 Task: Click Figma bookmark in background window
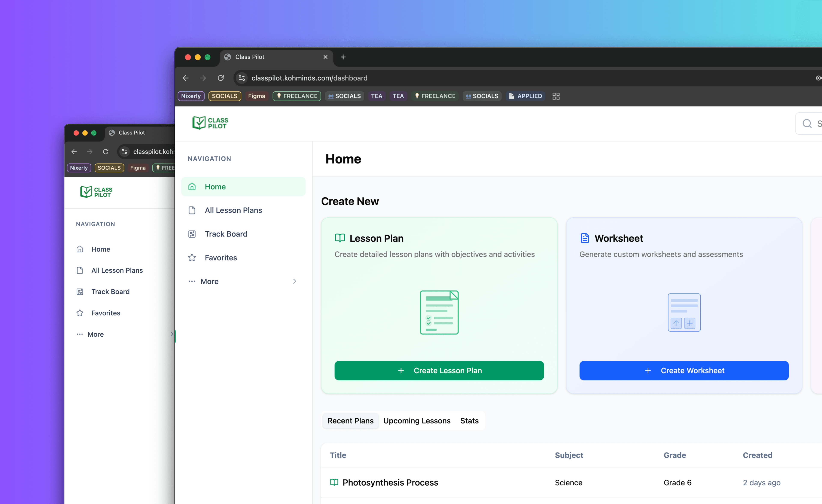pos(138,168)
